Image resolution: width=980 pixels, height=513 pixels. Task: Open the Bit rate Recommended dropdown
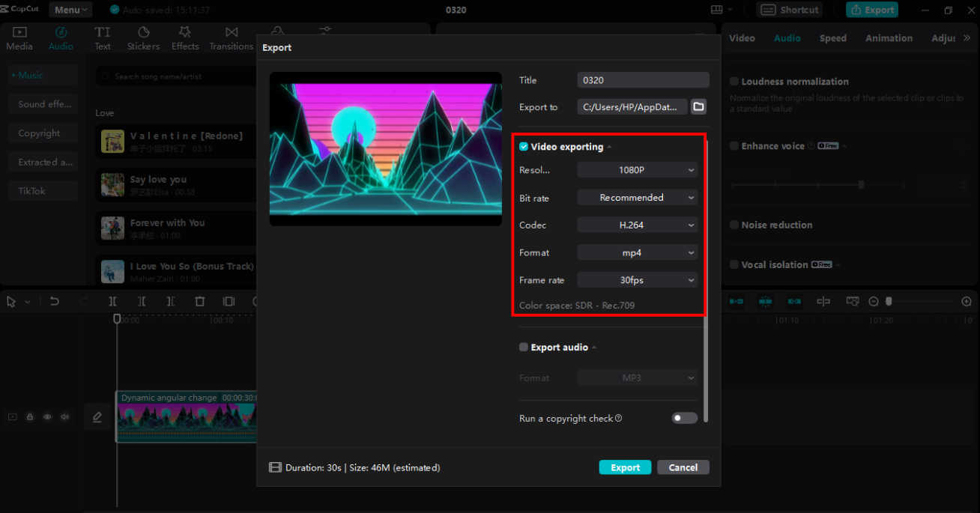(638, 198)
